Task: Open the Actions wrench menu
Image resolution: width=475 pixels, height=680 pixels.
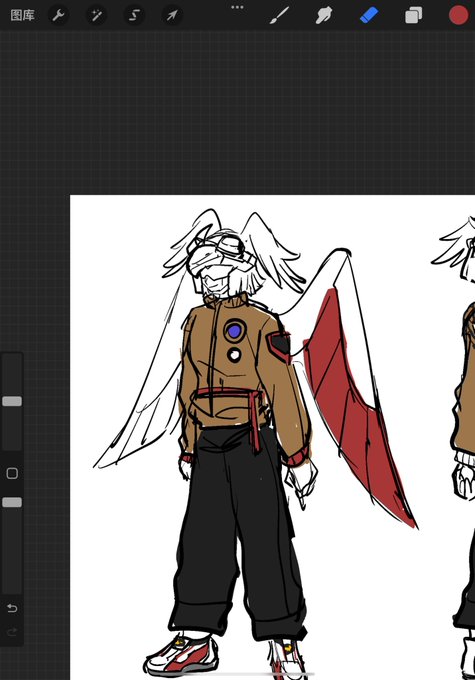Action: (x=58, y=16)
